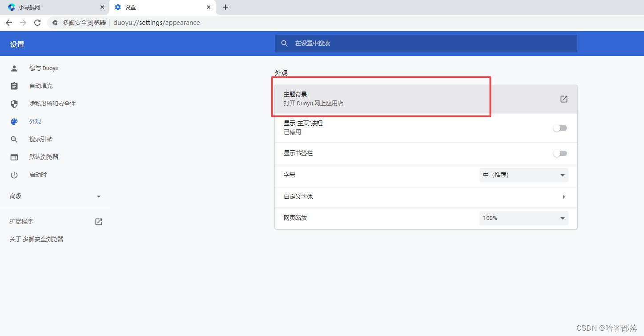Click the palette icon beside 外观
The width and height of the screenshot is (644, 336).
click(14, 121)
